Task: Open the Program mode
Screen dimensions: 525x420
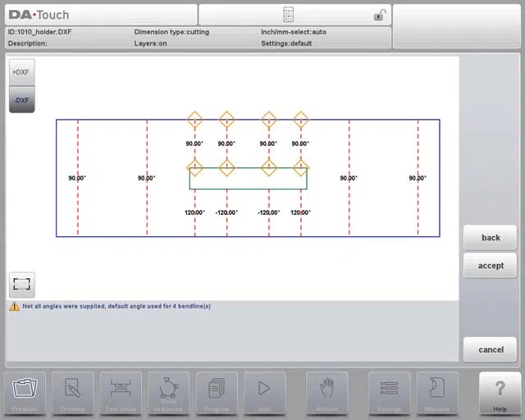Action: click(217, 394)
